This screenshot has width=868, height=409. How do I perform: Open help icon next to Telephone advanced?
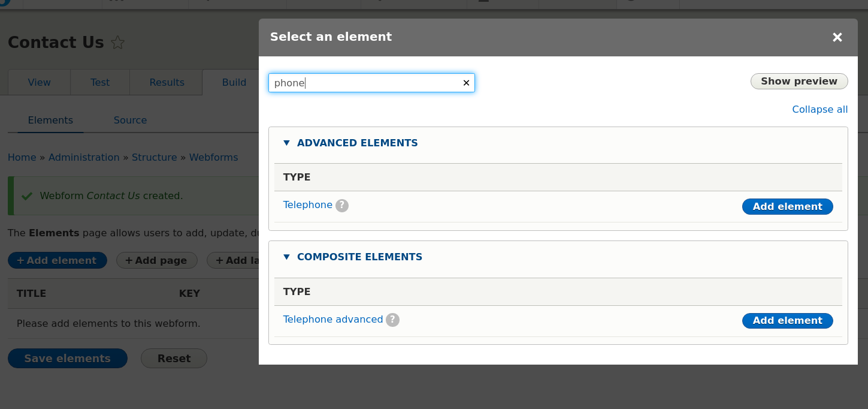click(x=392, y=320)
